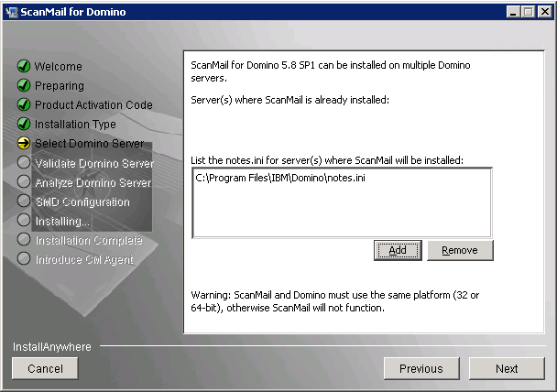Click the empty circle beside SMD Configuration
Screen dimensions: 557x392
[x=24, y=201]
